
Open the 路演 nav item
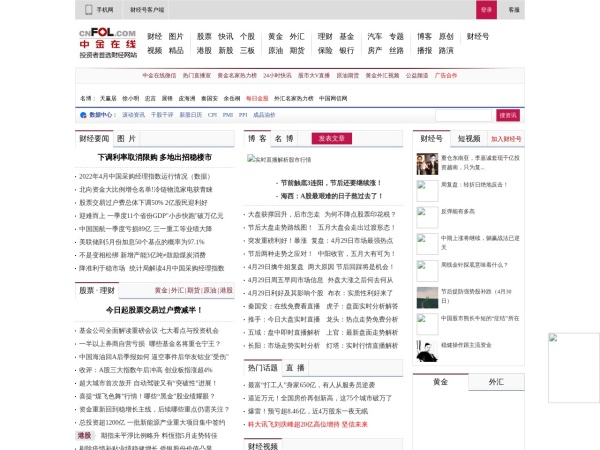pyautogui.click(x=446, y=51)
